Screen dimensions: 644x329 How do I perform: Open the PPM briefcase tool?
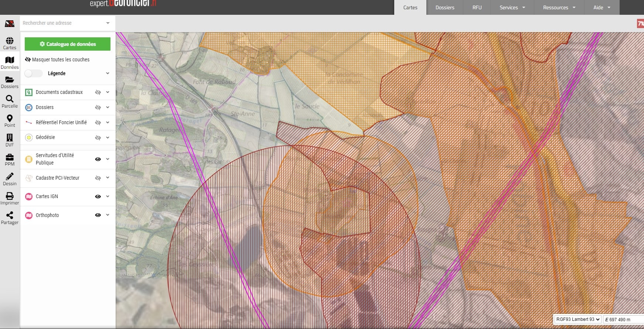pyautogui.click(x=10, y=160)
